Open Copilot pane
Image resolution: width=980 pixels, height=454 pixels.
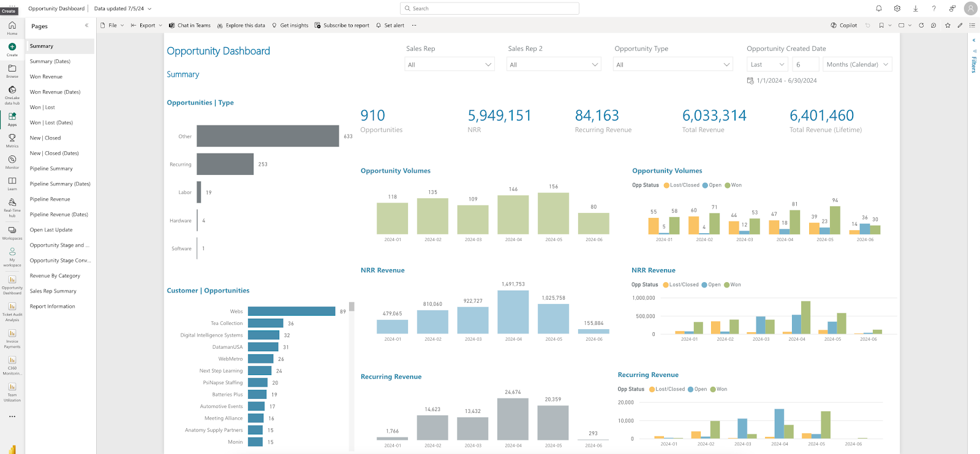[844, 25]
